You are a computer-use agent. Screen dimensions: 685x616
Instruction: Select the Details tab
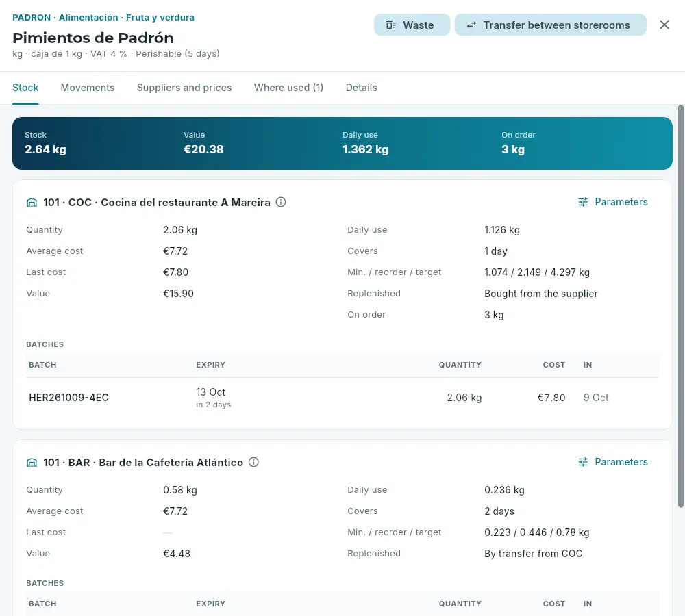(361, 88)
